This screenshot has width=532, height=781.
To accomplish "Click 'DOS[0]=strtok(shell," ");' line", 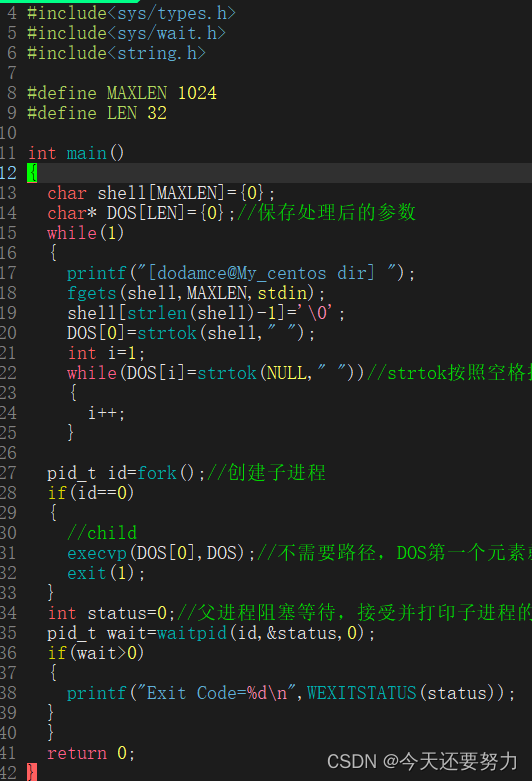I will (191, 333).
